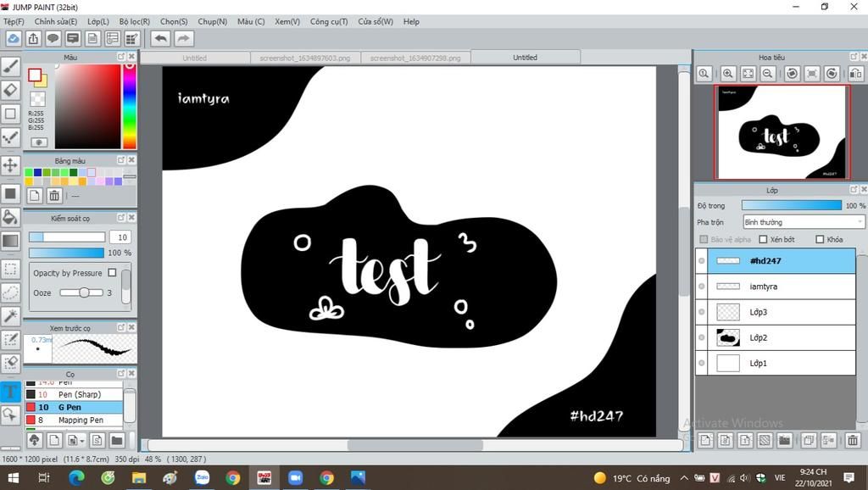Click the transparent color swatch
868x490 pixels.
[37, 99]
